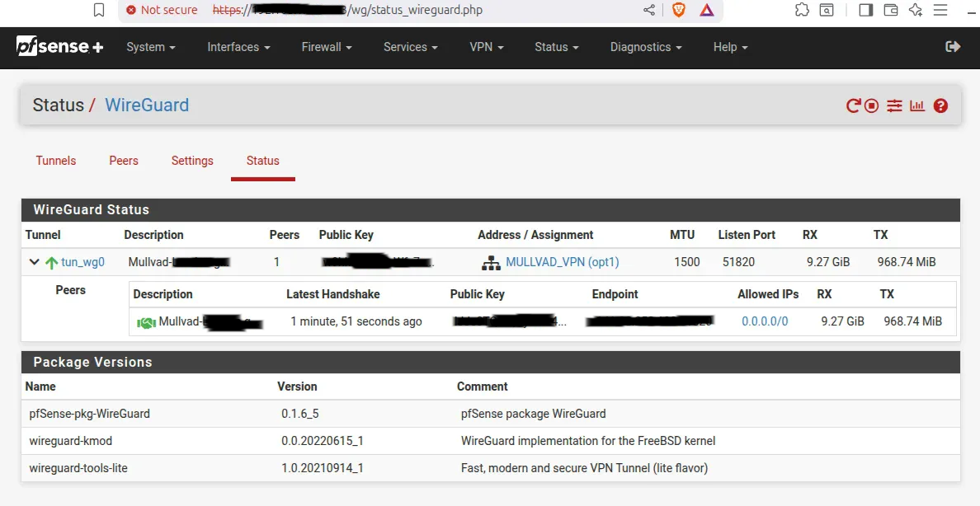Click the MULLVAD_VPN interface assignment icon

492,262
